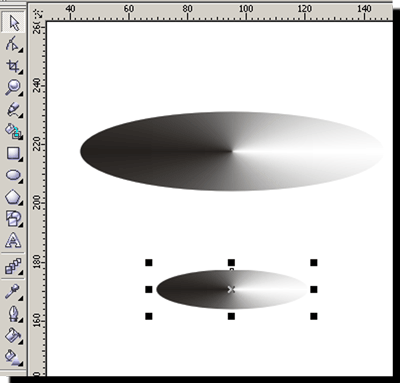Select the Text tool
Viewport: 400px width, 383px height.
(x=13, y=240)
